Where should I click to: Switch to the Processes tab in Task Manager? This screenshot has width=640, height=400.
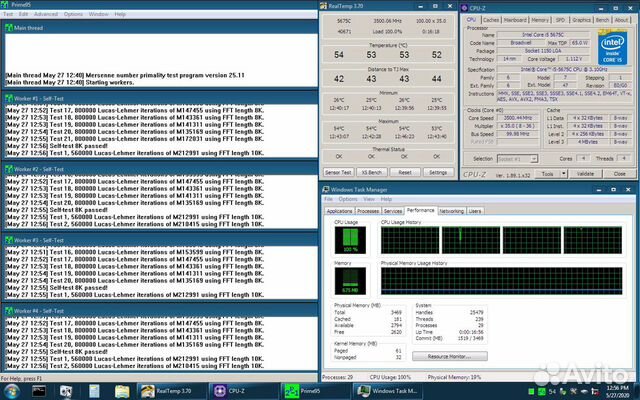pyautogui.click(x=368, y=211)
